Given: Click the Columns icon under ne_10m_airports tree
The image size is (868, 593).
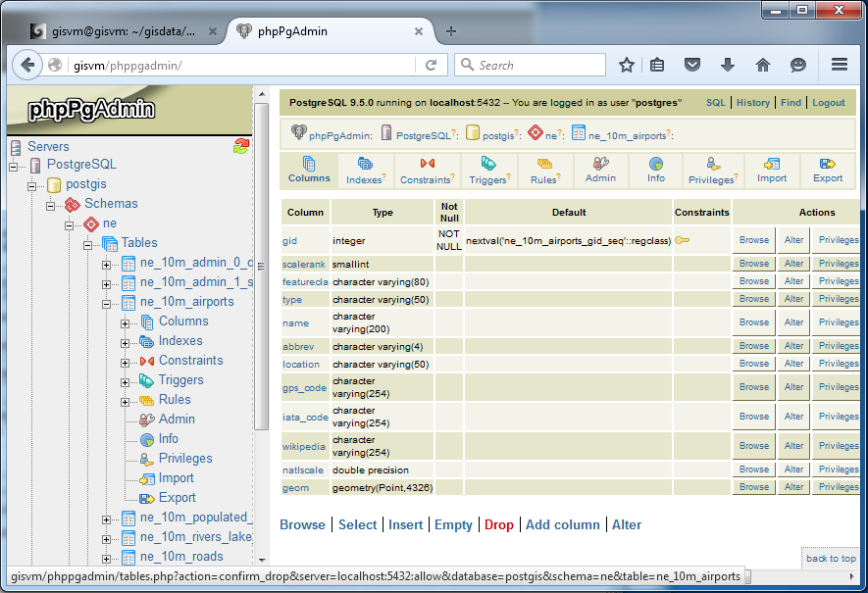Looking at the screenshot, I should coord(147,321).
